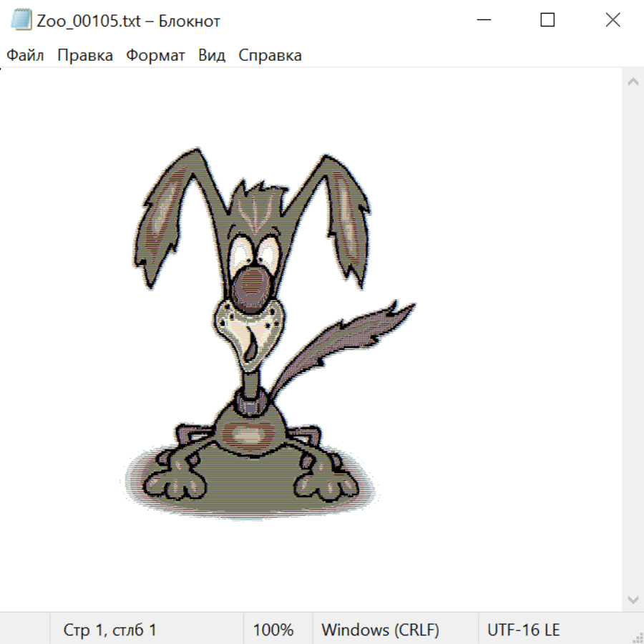Viewport: 644px width, 644px height.
Task: Open the Файл menu
Action: (x=25, y=56)
